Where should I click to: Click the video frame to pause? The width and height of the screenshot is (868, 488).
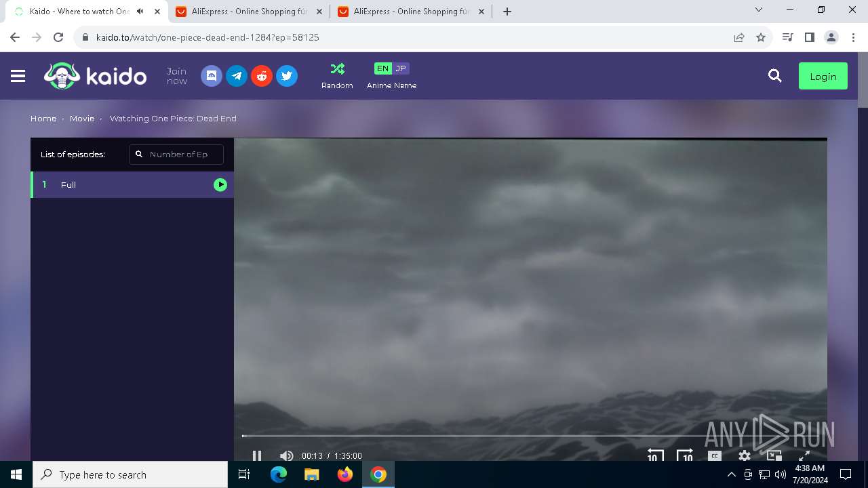click(530, 285)
